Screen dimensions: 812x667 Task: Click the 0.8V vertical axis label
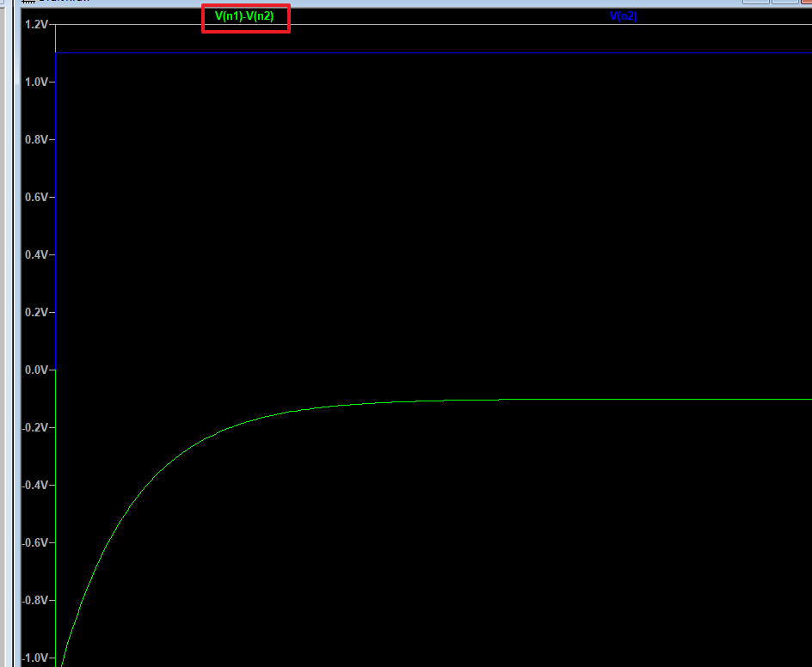tap(36, 140)
